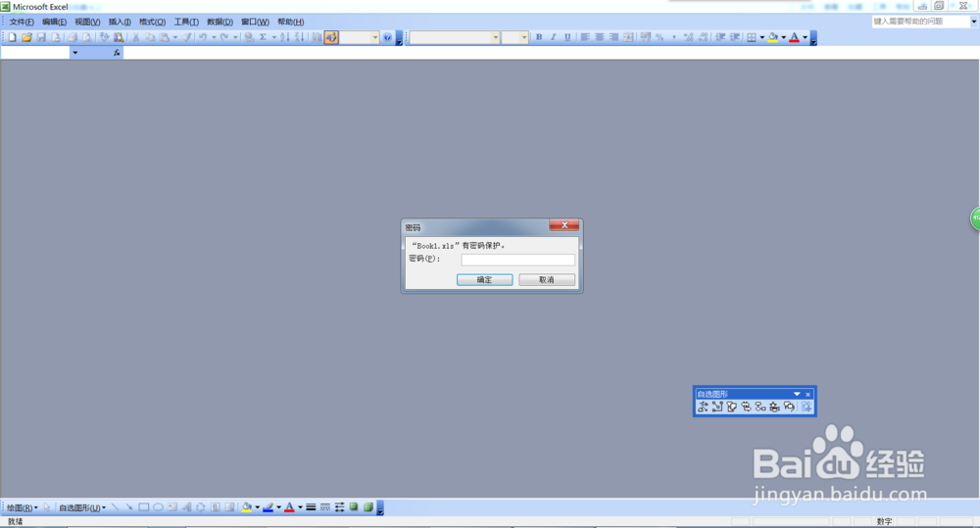
Task: Click the 密码(P) password input field
Action: click(x=518, y=260)
